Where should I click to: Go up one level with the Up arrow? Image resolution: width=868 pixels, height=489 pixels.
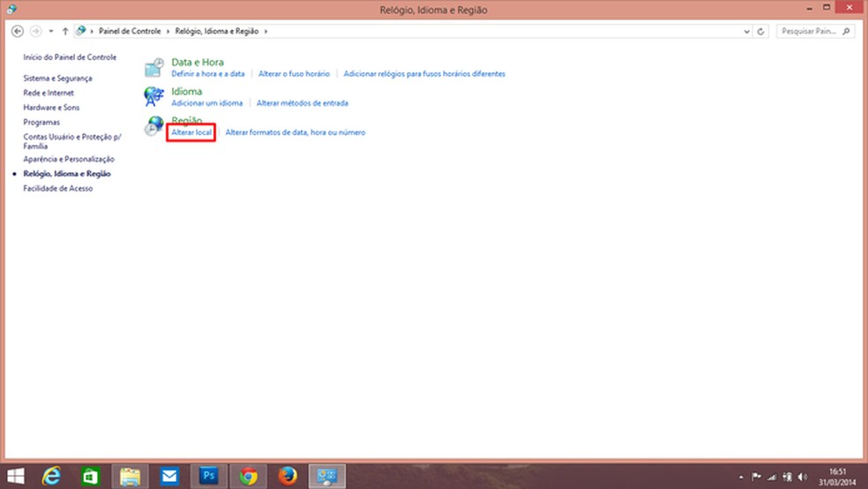click(65, 31)
